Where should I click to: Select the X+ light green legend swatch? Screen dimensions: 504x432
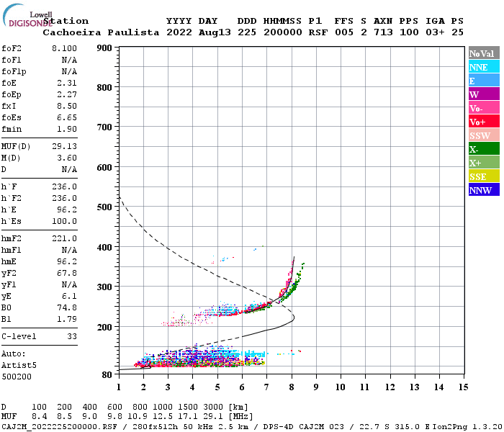click(x=484, y=162)
